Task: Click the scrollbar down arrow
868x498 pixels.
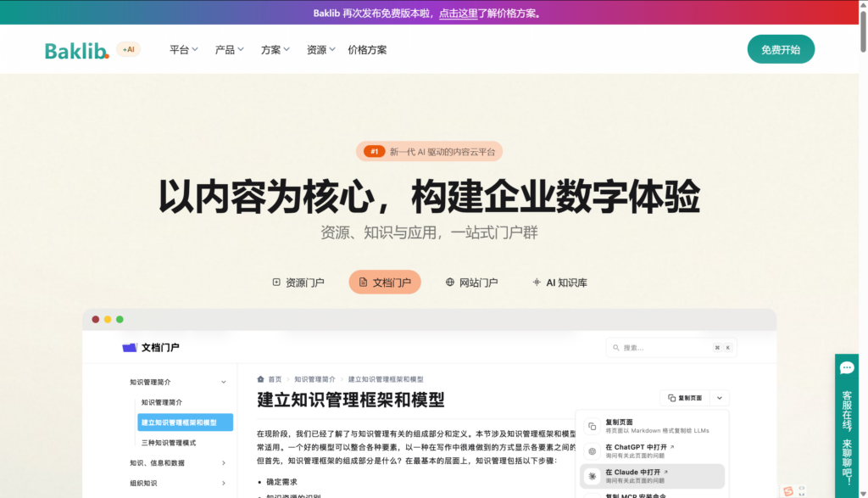Action: pos(863,494)
